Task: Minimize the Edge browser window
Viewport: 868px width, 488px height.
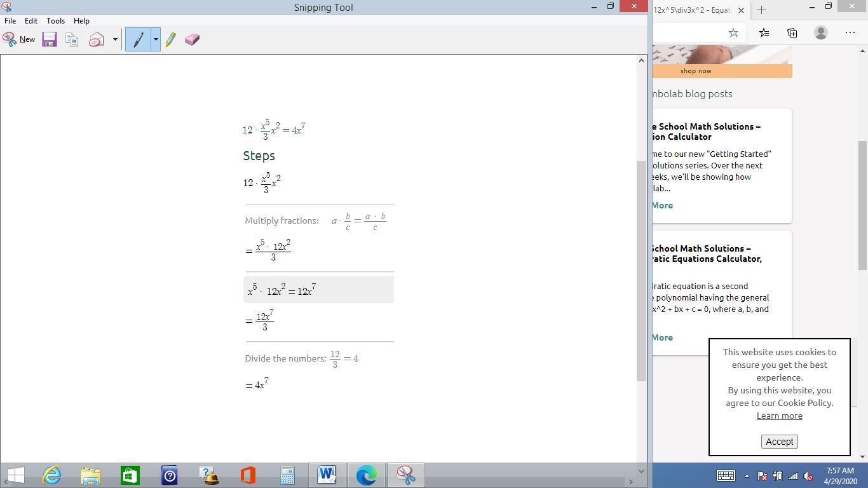Action: tap(811, 7)
